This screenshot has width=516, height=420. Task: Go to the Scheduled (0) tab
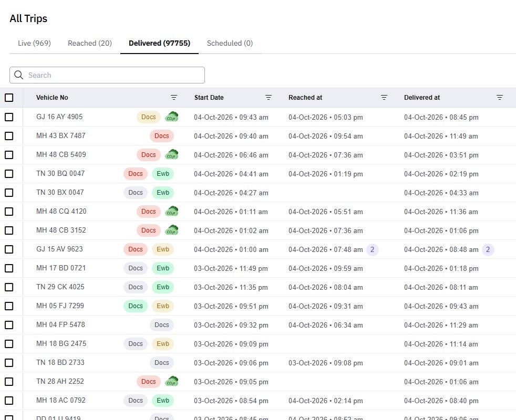pyautogui.click(x=230, y=43)
